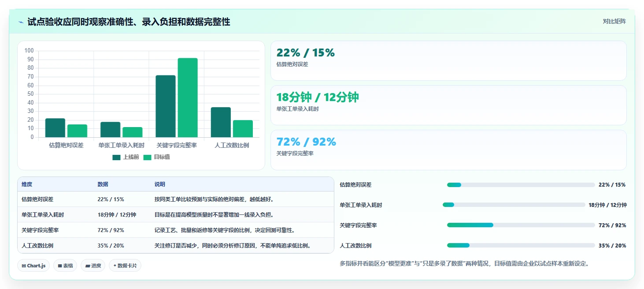
Task: Click the 关键字段完整率 table row cell
Action: click(x=40, y=230)
